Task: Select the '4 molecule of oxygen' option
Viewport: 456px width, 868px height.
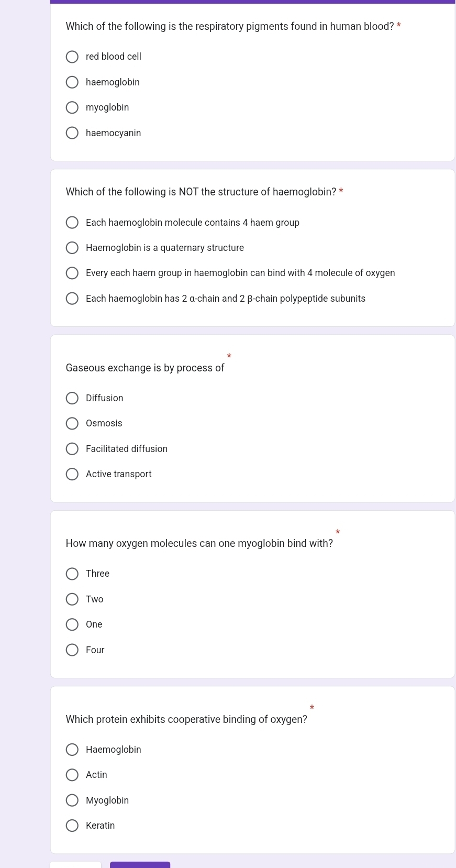Action: pos(72,273)
